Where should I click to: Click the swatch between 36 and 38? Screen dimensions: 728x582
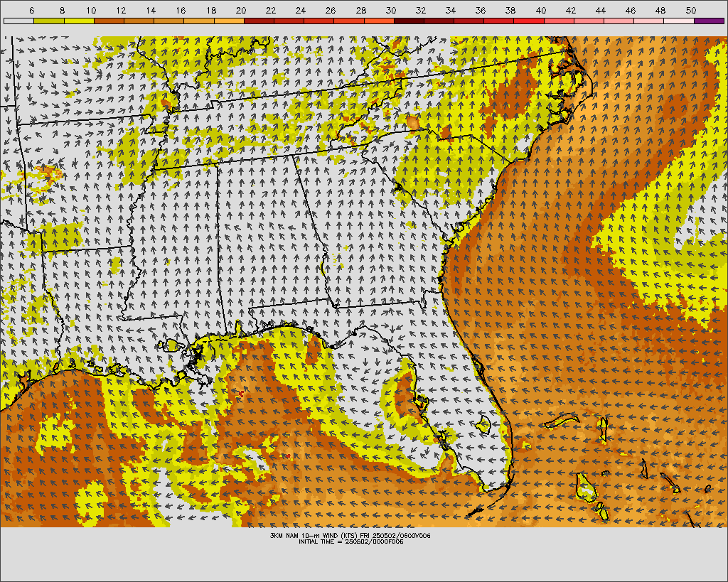[x=499, y=21]
